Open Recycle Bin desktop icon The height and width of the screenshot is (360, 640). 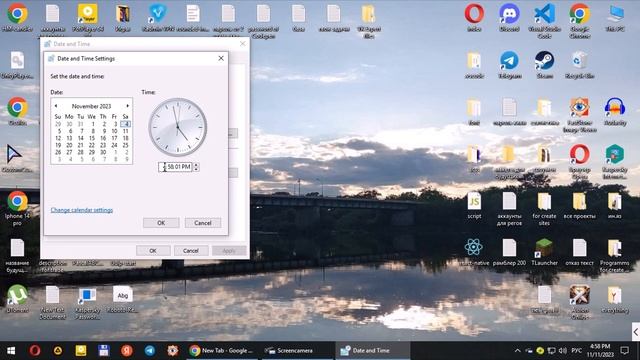coord(580,65)
